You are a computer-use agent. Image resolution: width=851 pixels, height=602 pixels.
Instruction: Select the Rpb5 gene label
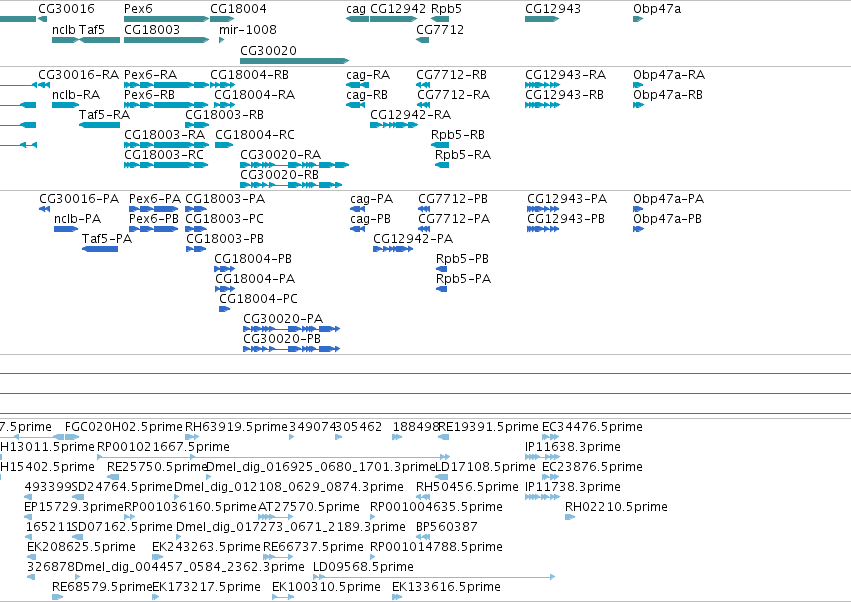(x=446, y=9)
